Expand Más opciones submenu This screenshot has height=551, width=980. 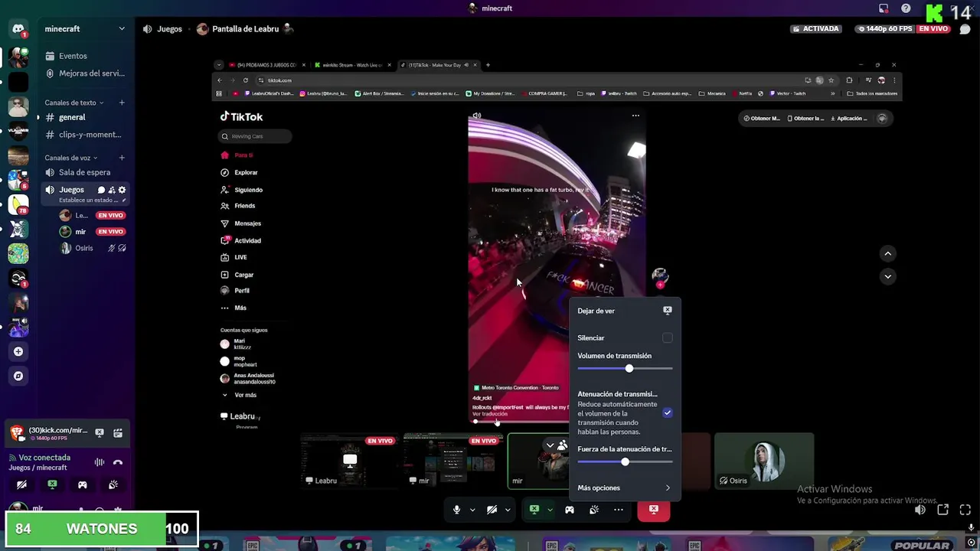(624, 487)
